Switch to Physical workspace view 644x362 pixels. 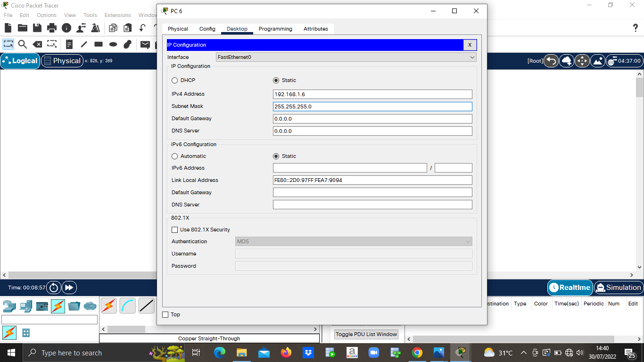(62, 61)
